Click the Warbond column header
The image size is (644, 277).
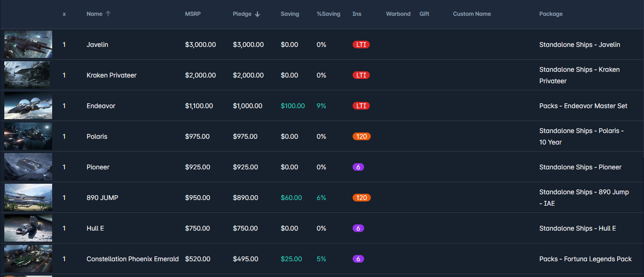(398, 14)
